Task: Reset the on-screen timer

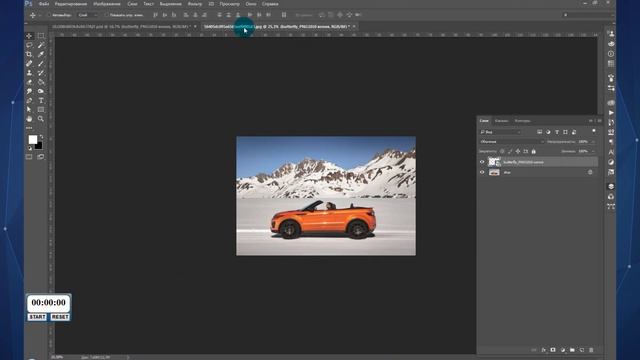Action: coord(60,317)
